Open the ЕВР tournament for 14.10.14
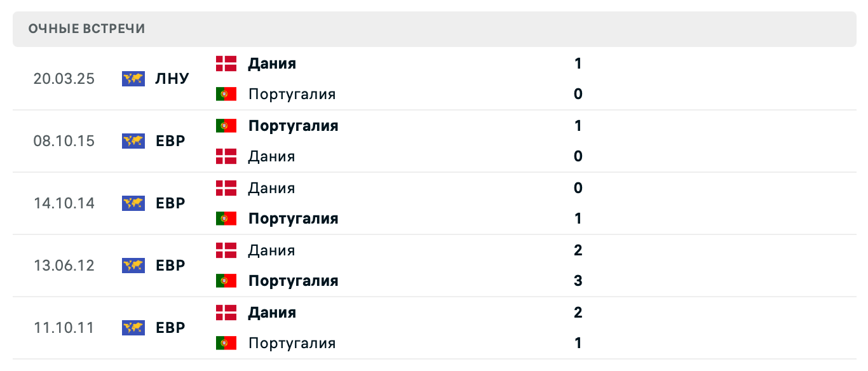The image size is (868, 371). [168, 203]
